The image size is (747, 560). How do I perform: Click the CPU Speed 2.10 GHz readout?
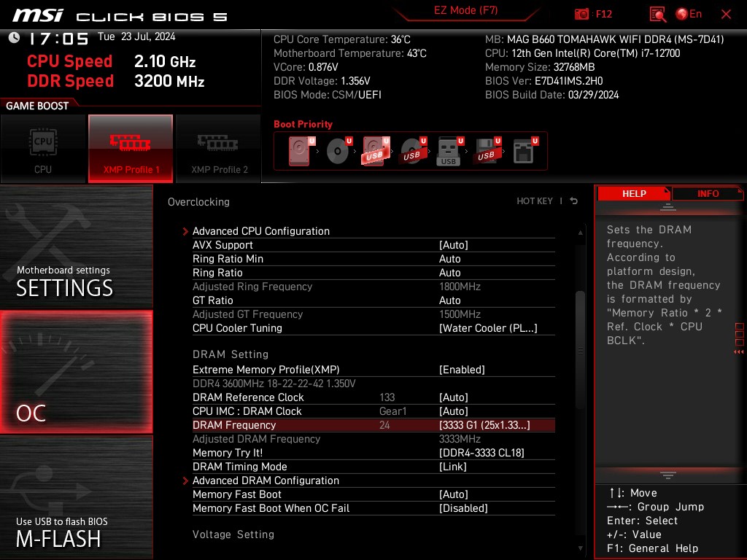click(x=112, y=61)
